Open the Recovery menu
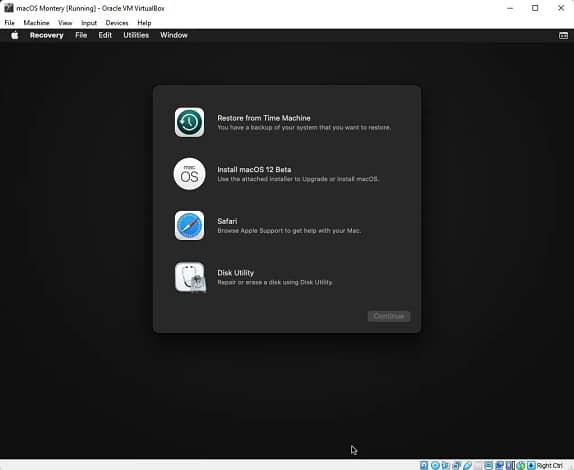Screen dimensions: 574x470 [x=46, y=36]
